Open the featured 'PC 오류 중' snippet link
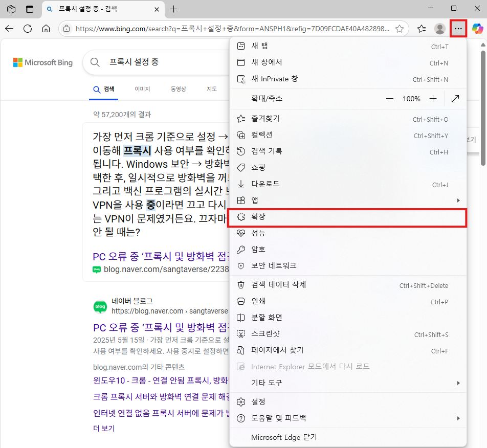This screenshot has width=487, height=448. (162, 257)
